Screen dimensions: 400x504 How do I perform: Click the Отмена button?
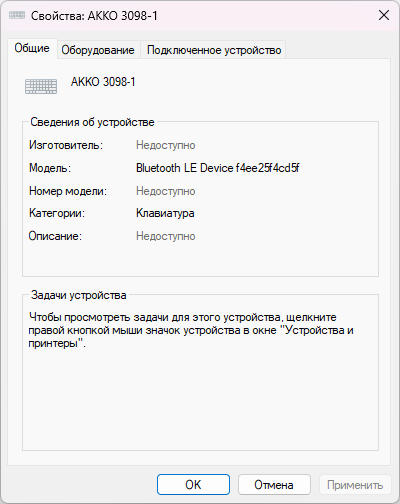pyautogui.click(x=274, y=485)
